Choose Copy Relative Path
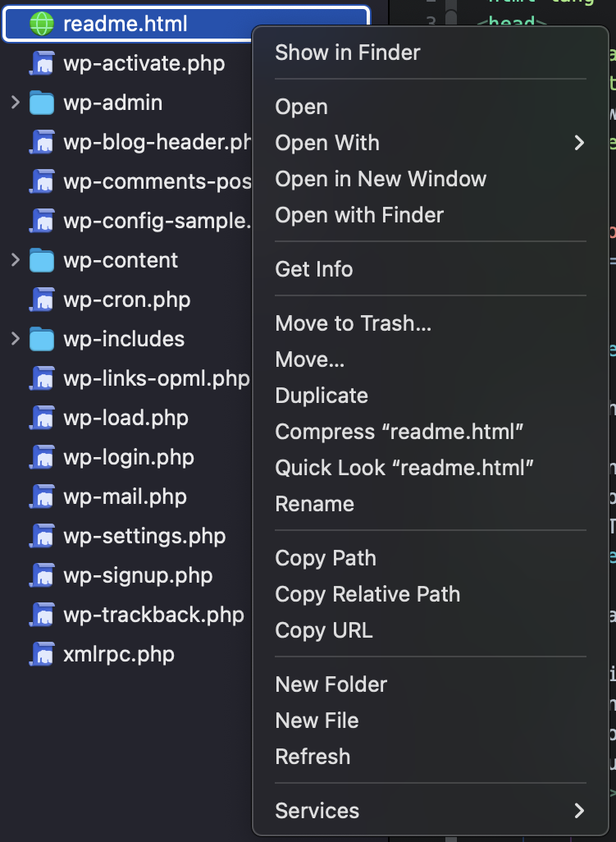Viewport: 616px width, 842px height. click(x=367, y=594)
